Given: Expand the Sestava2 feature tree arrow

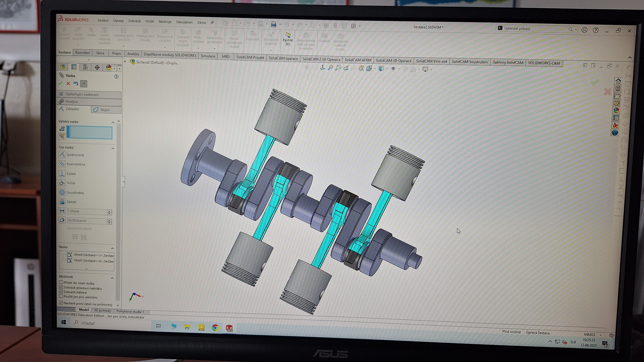Looking at the screenshot, I should pos(125,61).
